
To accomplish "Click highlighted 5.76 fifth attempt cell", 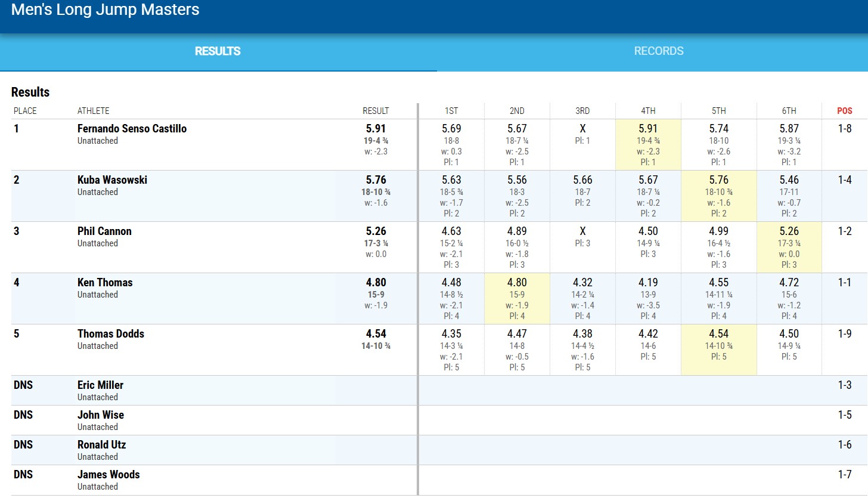I will [719, 180].
